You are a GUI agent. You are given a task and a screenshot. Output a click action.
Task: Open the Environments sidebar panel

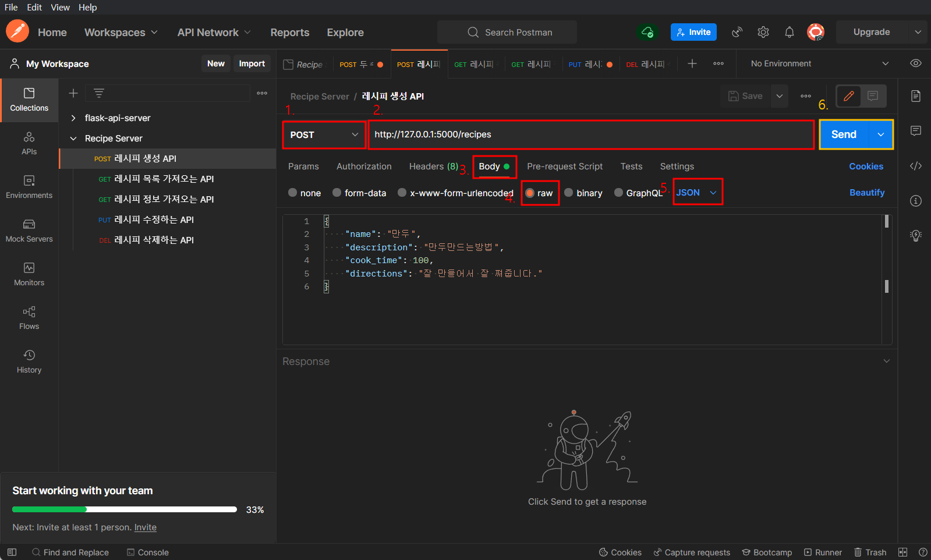click(x=29, y=187)
